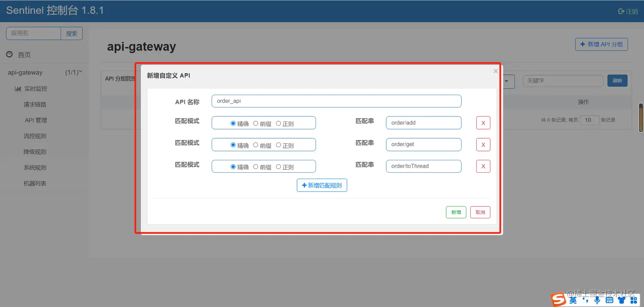Screen dimensions: 644x307
Task: Toggle the Sogou punctuation mode icon
Action: 585,300
